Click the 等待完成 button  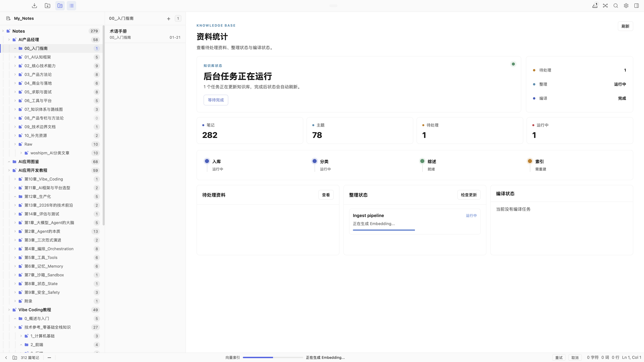click(216, 100)
